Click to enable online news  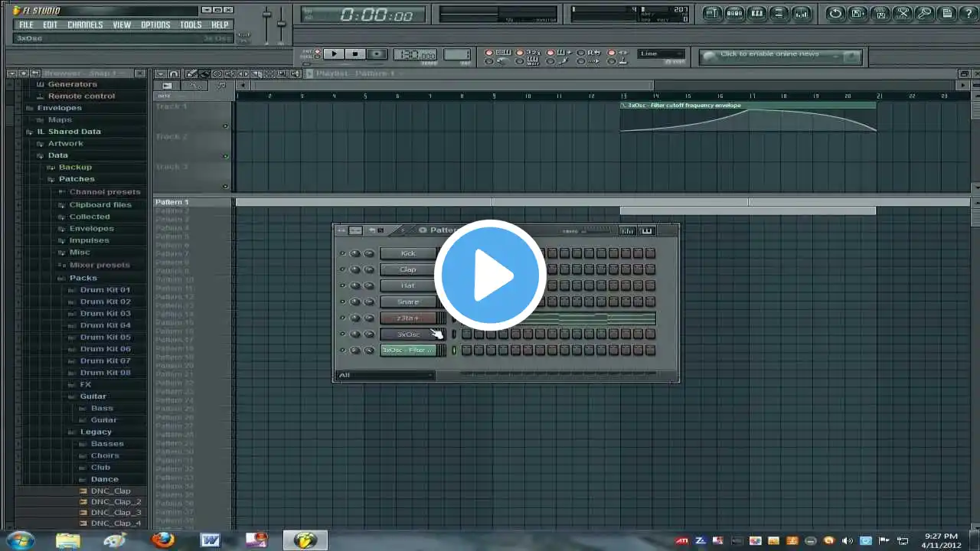[780, 55]
